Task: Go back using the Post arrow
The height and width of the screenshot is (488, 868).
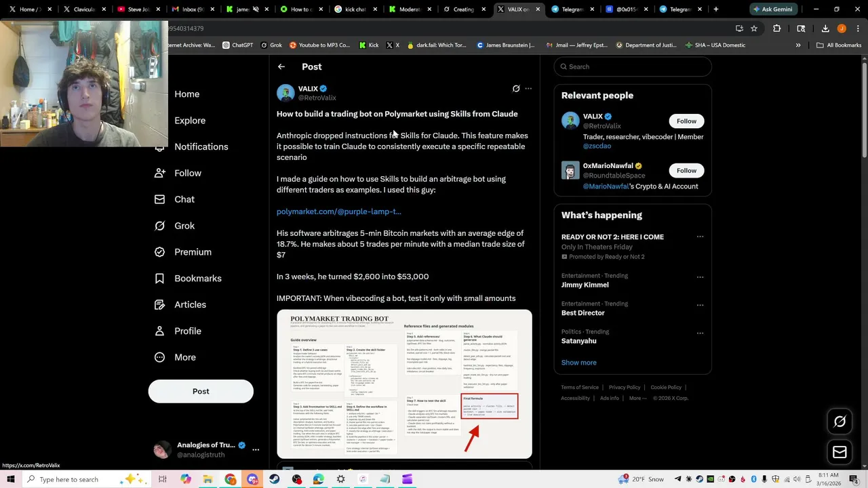Action: pyautogui.click(x=281, y=66)
